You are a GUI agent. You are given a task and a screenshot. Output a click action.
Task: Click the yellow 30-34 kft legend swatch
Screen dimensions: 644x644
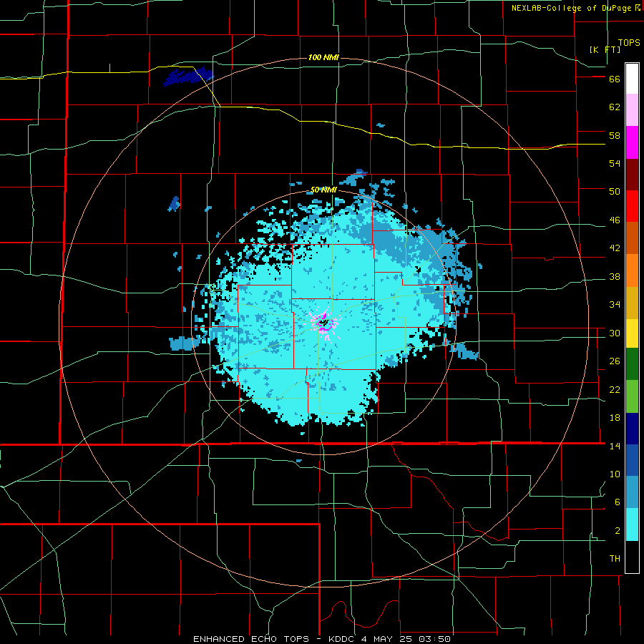coord(632,333)
